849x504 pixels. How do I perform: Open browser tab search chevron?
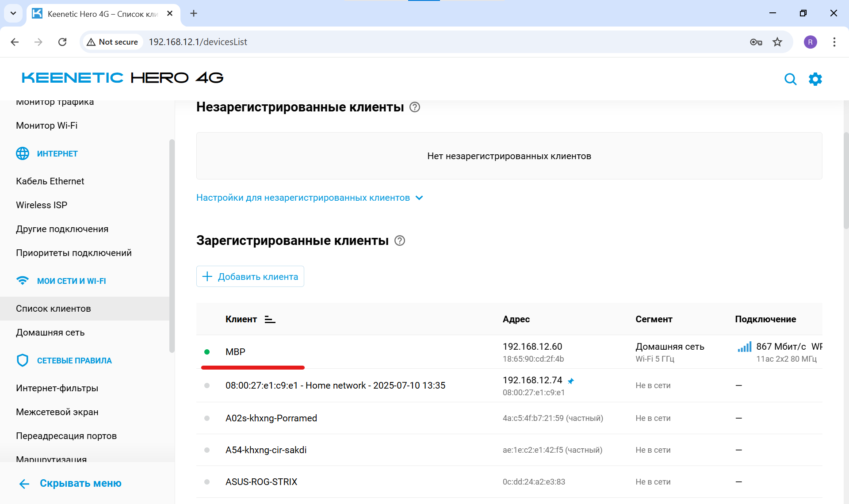pyautogui.click(x=13, y=13)
